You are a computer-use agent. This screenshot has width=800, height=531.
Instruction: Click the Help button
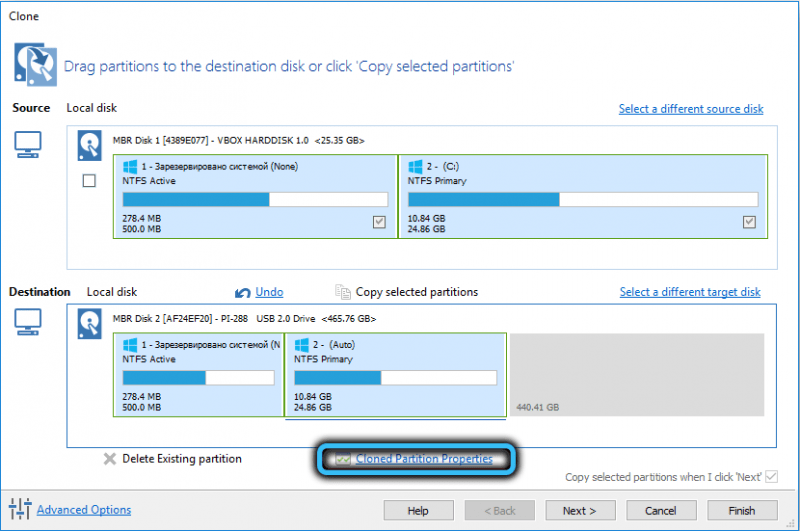(418, 511)
